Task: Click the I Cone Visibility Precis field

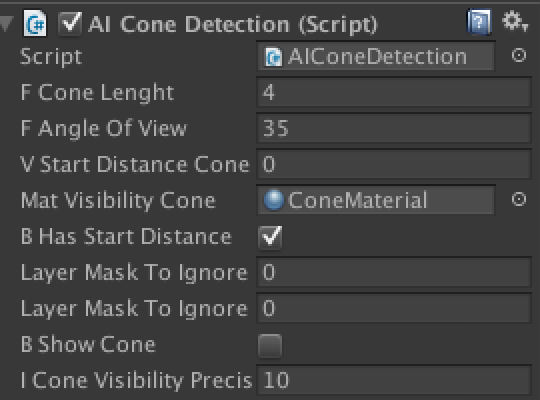Action: pos(394,380)
